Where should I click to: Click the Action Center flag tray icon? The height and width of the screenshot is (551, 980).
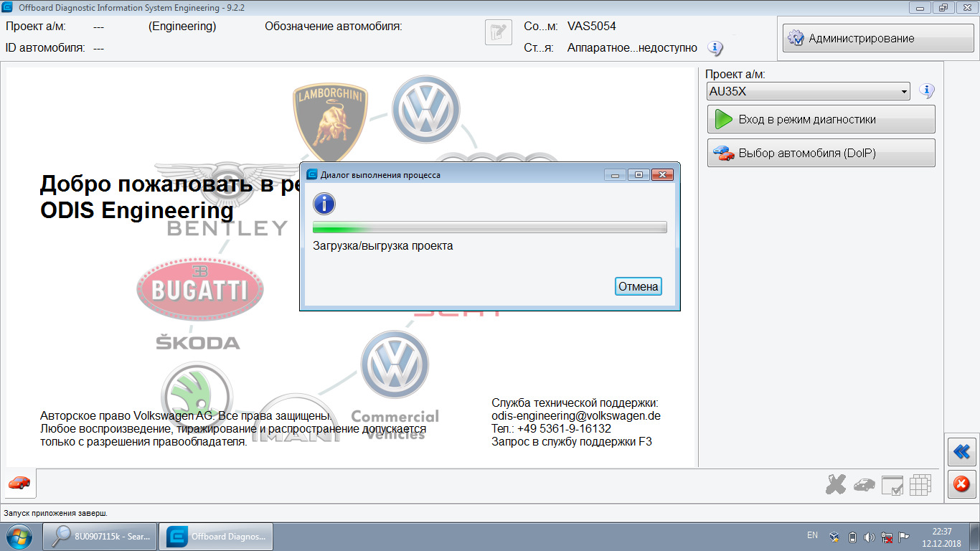tap(904, 537)
